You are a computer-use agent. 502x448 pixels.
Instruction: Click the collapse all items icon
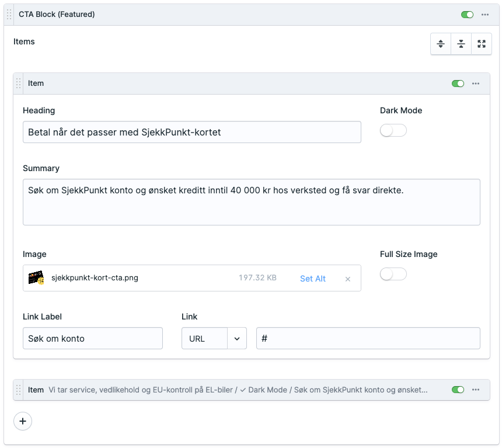pos(461,44)
